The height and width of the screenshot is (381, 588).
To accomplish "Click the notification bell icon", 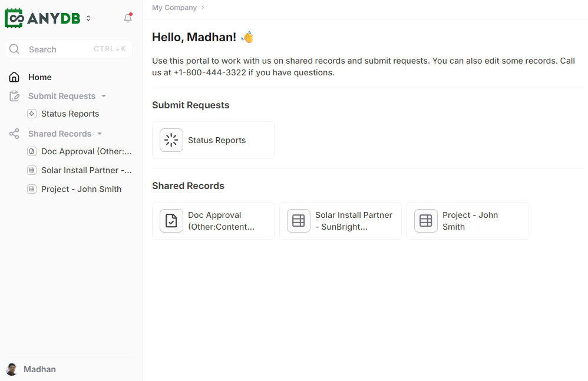I will [128, 18].
